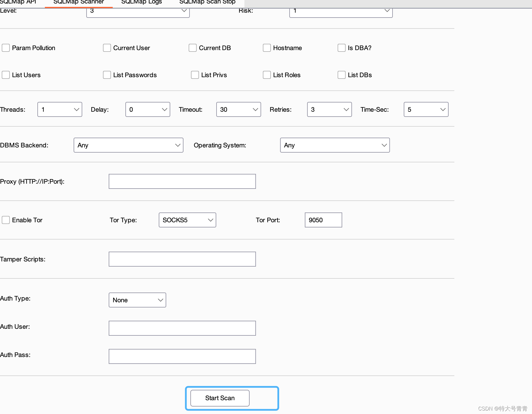Tick the List Privs checkbox

[195, 75]
